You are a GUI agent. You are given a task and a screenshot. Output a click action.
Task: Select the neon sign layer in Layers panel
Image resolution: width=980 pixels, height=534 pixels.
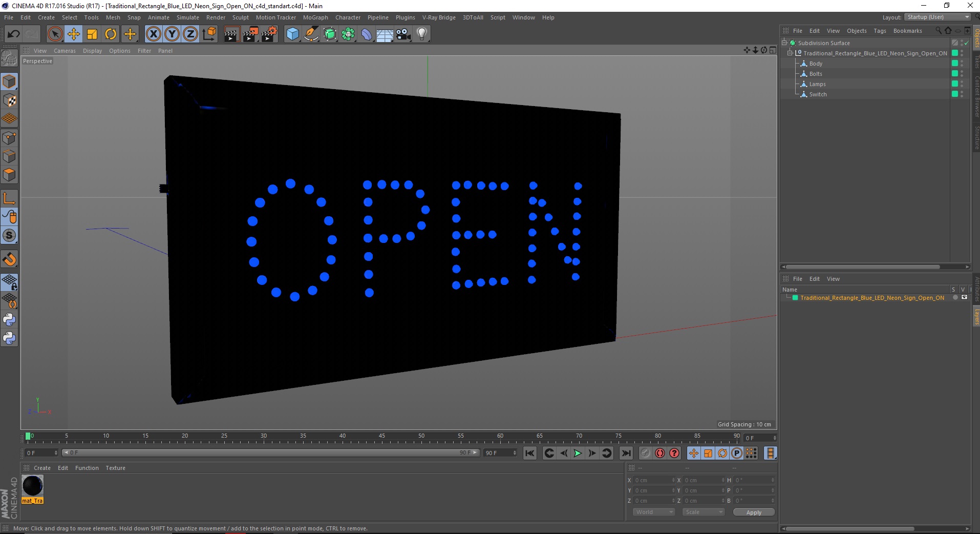872,298
